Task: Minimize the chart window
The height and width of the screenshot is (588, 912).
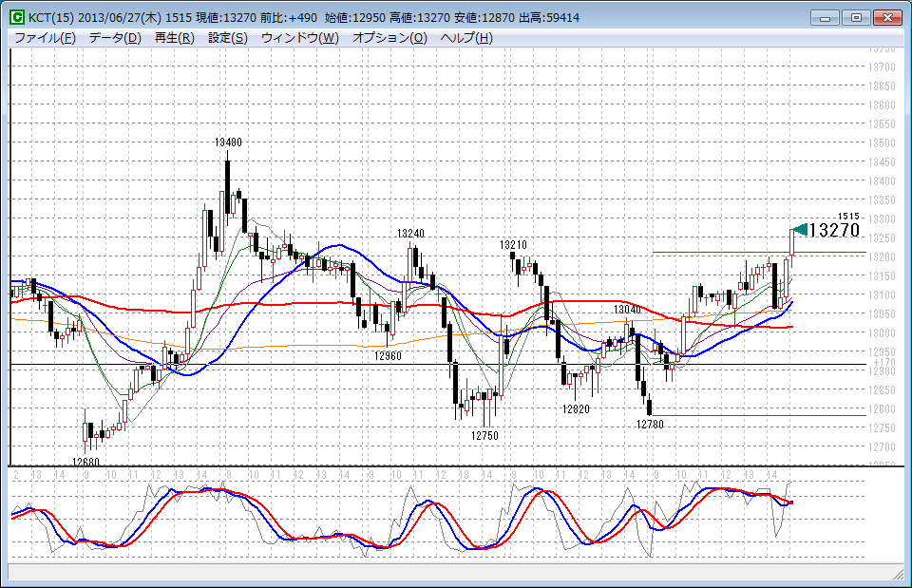Action: point(827,17)
